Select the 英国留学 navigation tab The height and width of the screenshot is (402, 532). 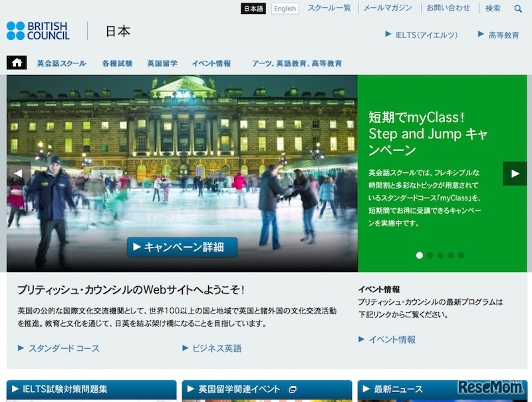(x=162, y=63)
